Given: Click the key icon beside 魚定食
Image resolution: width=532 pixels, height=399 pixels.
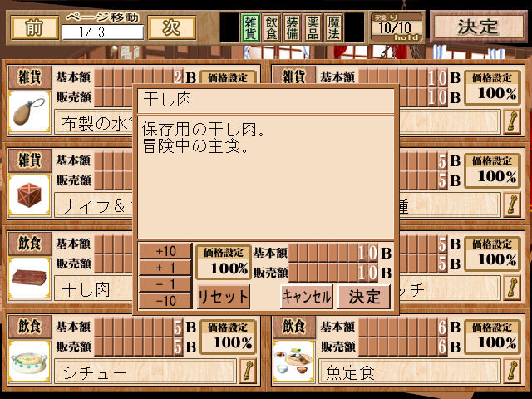Looking at the screenshot, I should pyautogui.click(x=512, y=372).
